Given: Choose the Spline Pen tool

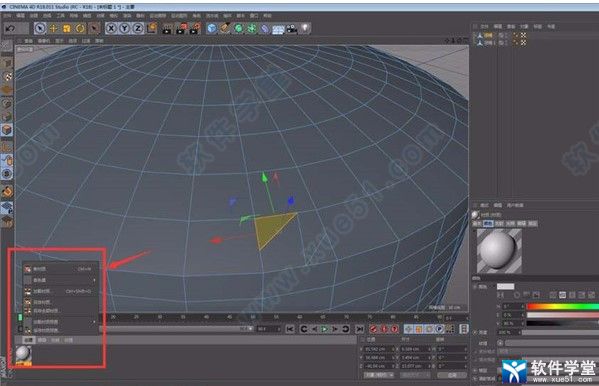Looking at the screenshot, I should tap(225, 28).
